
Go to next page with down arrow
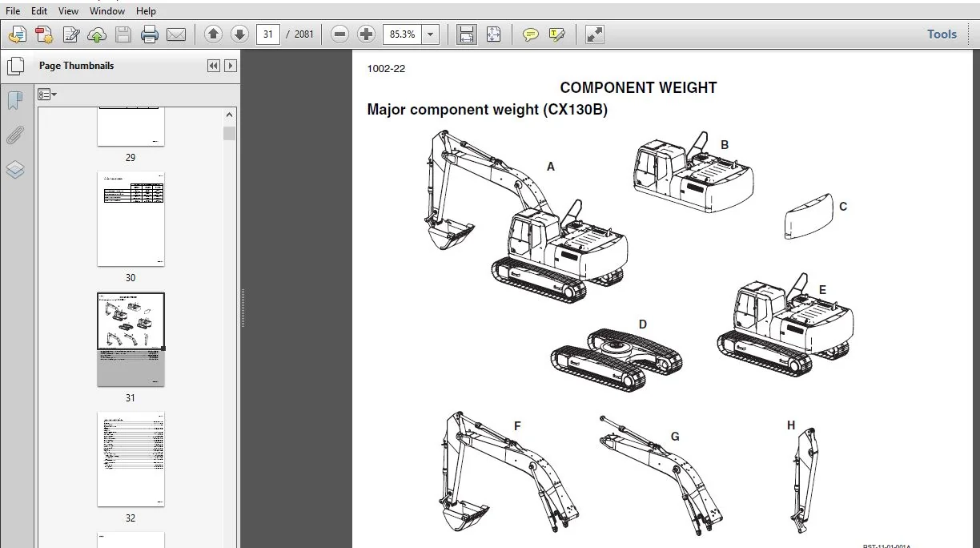(x=239, y=34)
